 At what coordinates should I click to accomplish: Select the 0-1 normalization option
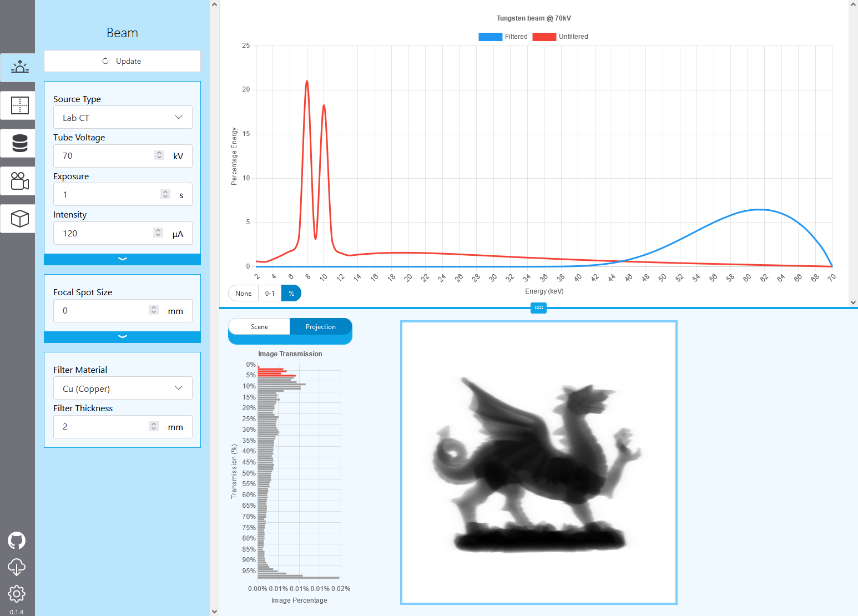tap(270, 294)
